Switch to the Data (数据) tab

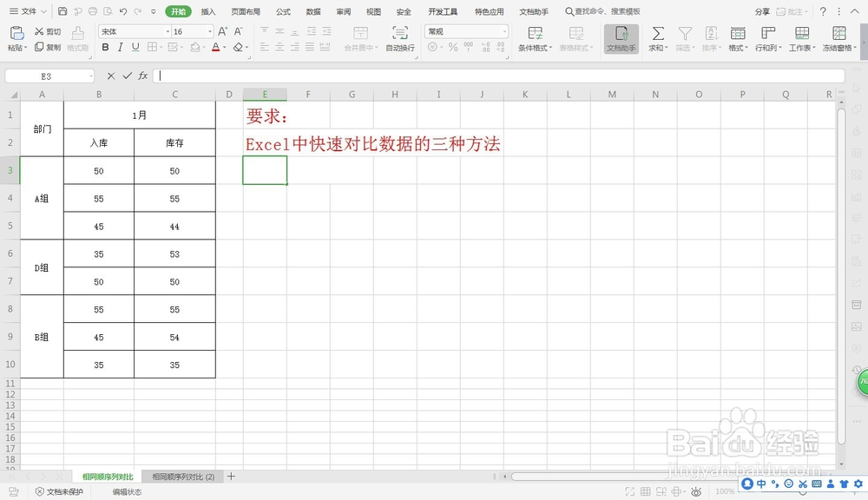tap(313, 11)
